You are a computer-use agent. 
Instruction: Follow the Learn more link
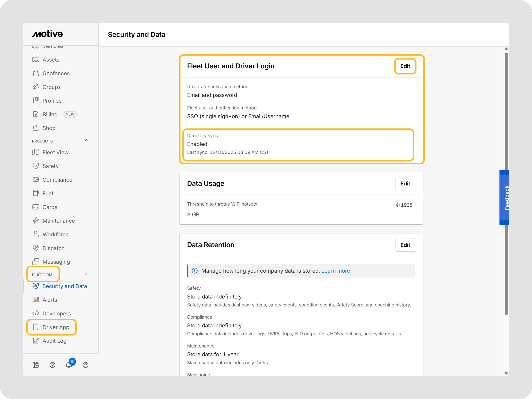tap(335, 271)
